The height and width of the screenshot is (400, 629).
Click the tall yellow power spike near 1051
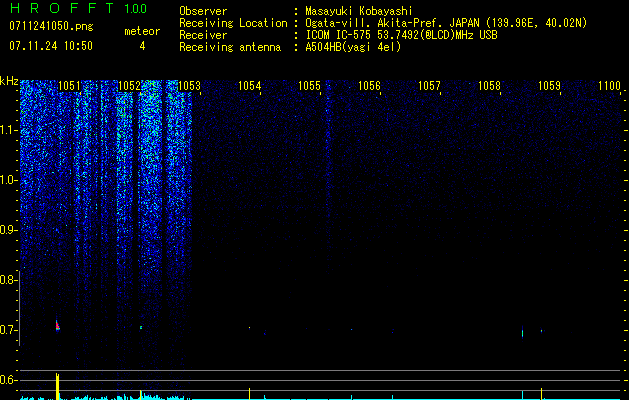click(57, 386)
